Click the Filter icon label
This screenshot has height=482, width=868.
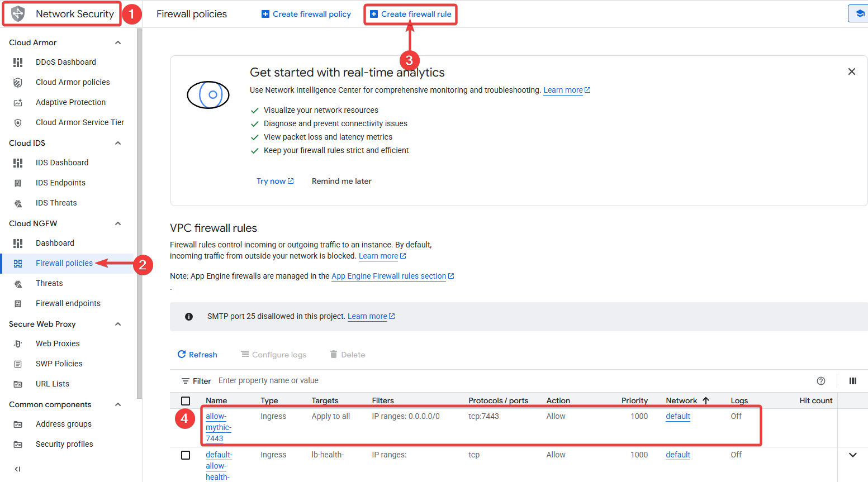point(196,381)
